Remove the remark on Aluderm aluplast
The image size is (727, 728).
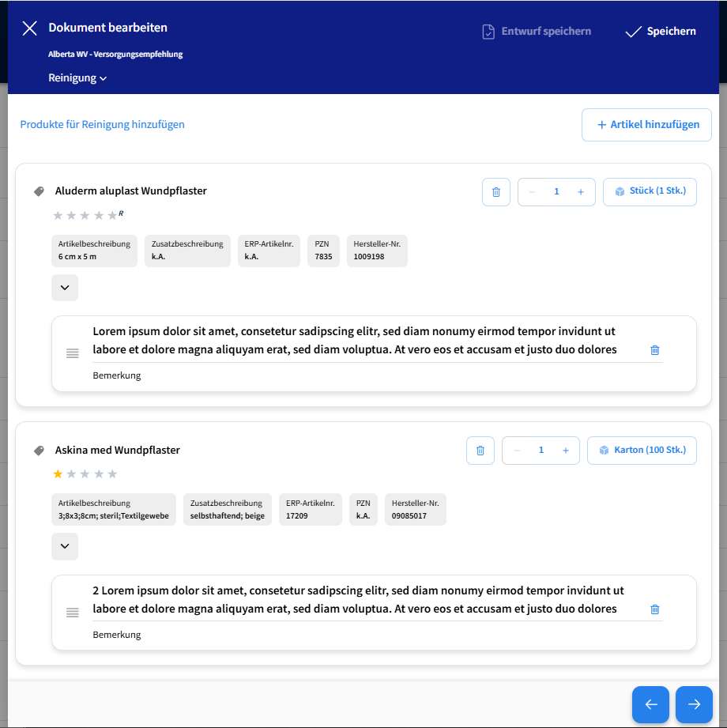[654, 350]
